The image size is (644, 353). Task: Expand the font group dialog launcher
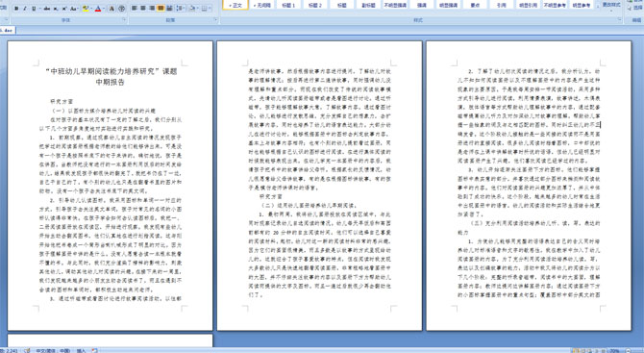coord(124,19)
